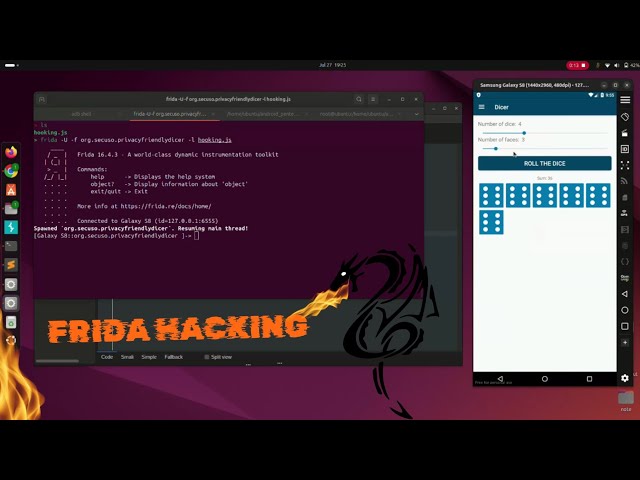Open the GPS widget in the emulator sidebar
640x480 pixels.
625,213
